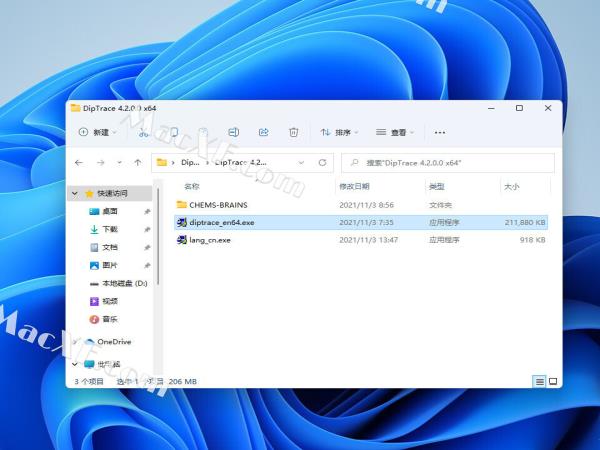Select the CHEMS-BRAINS folder icon
Screen dimensions: 600x450
pos(182,204)
